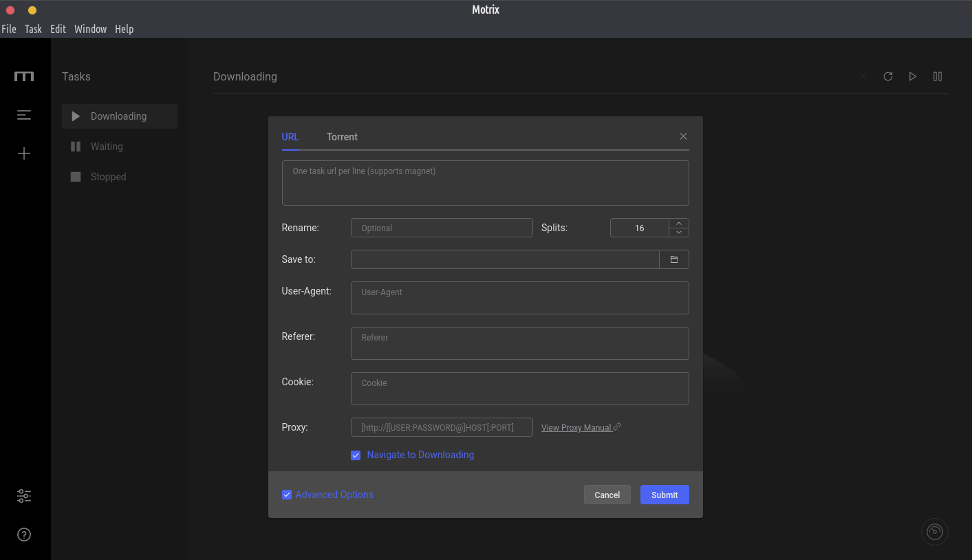The image size is (972, 560).
Task: Uncheck Navigate to Downloading checkbox
Action: [x=356, y=455]
